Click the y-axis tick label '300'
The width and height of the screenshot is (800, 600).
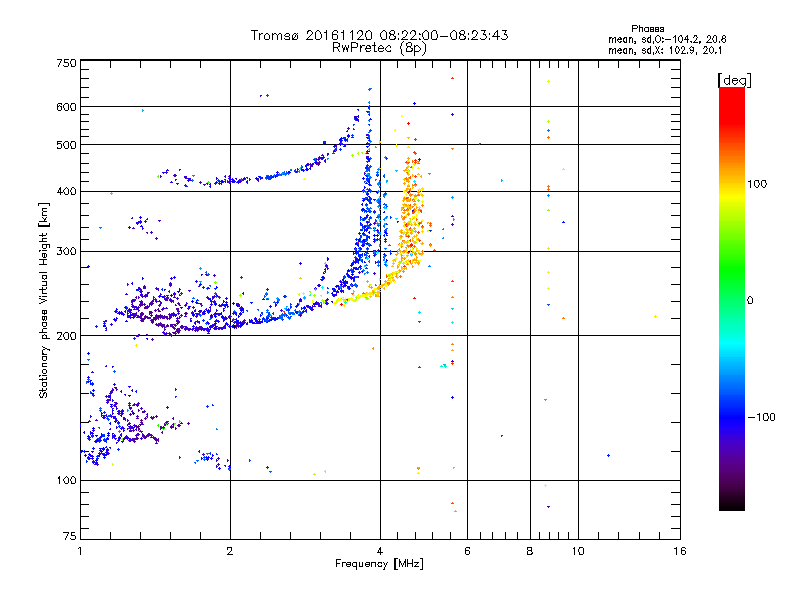(x=66, y=252)
